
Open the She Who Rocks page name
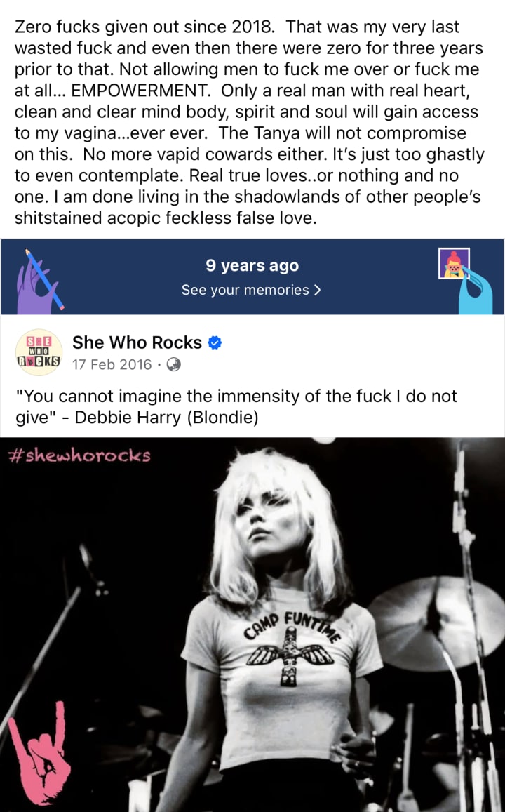pyautogui.click(x=137, y=342)
